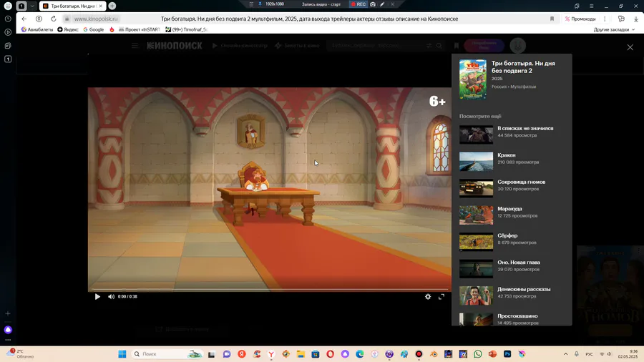
Task: Open the Microsoft Edge taskbar icon
Action: coord(360,354)
